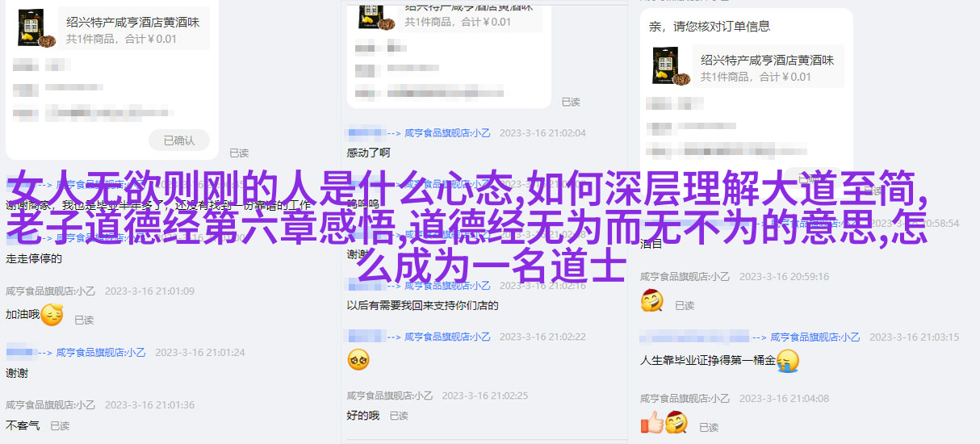Image resolution: width=980 pixels, height=444 pixels.
Task: Click the winking emoji after 加油哦
Action: pos(52,315)
